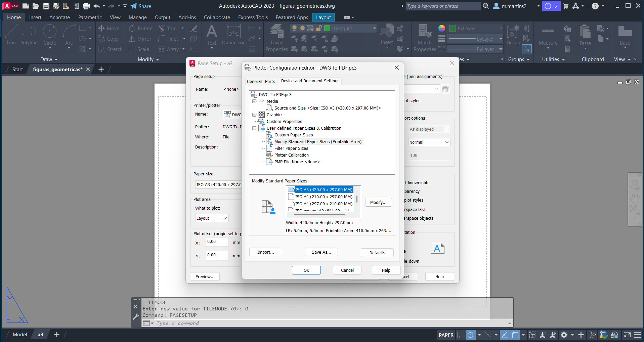Viewport: 644px width, 342px height.
Task: Collapse the Media tree node
Action: 254,101
